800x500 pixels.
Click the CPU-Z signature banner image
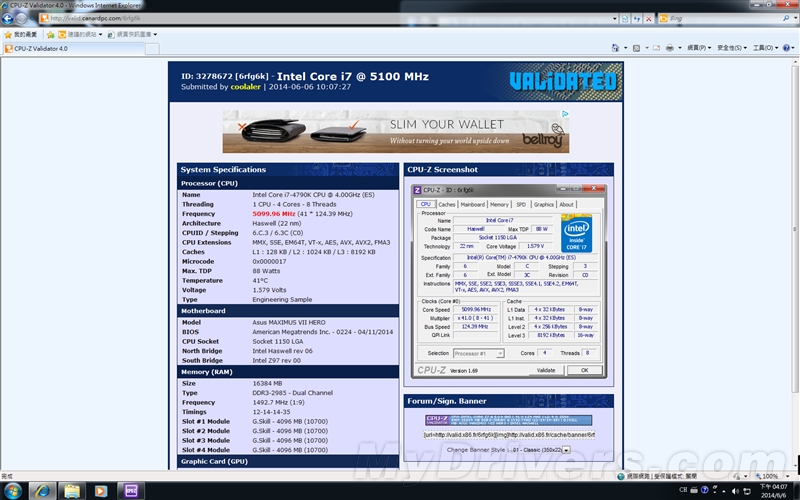(508, 420)
